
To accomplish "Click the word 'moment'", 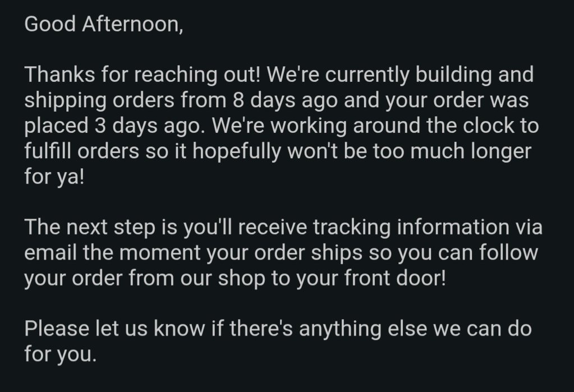I will 159,253.
